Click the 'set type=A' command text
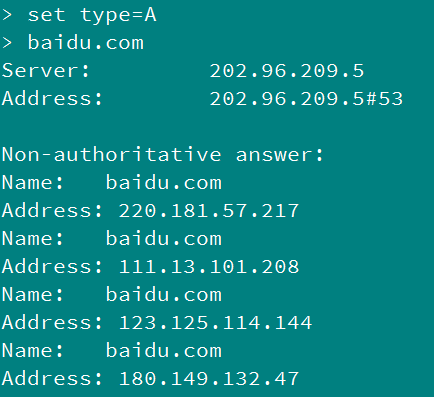The height and width of the screenshot is (397, 434). click(x=92, y=16)
